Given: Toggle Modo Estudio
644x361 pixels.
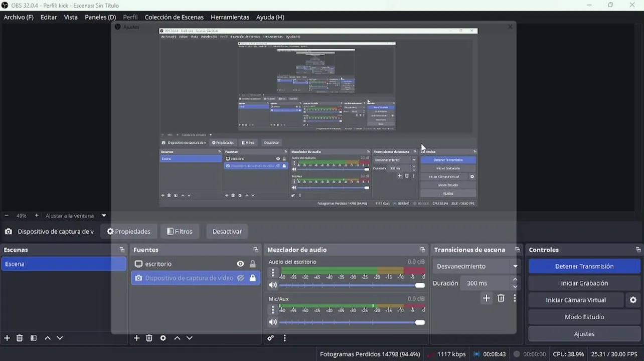Looking at the screenshot, I should (584, 317).
